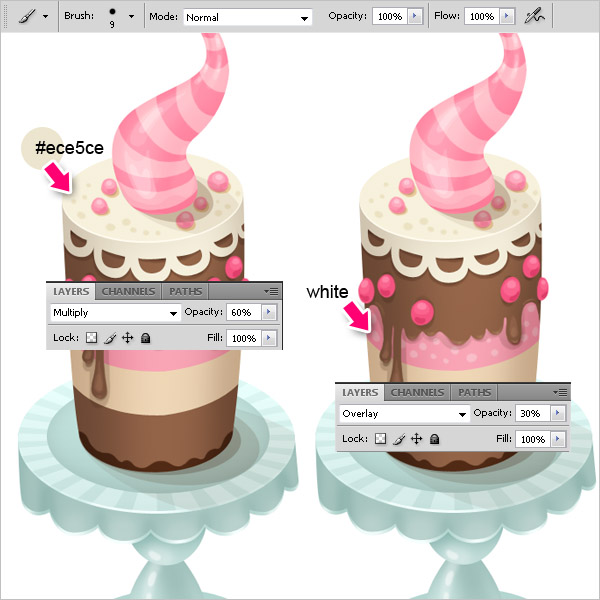
Task: Click the Brush tool preset icon
Action: pyautogui.click(x=28, y=16)
